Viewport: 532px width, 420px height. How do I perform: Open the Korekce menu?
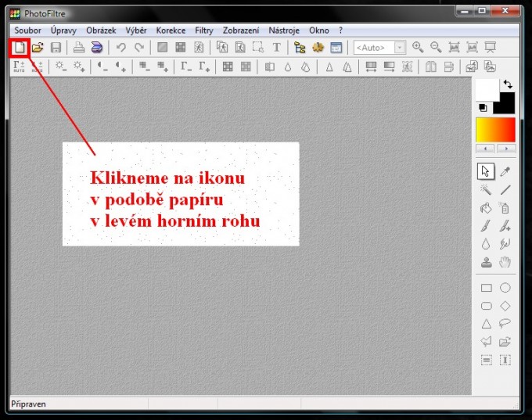[171, 31]
